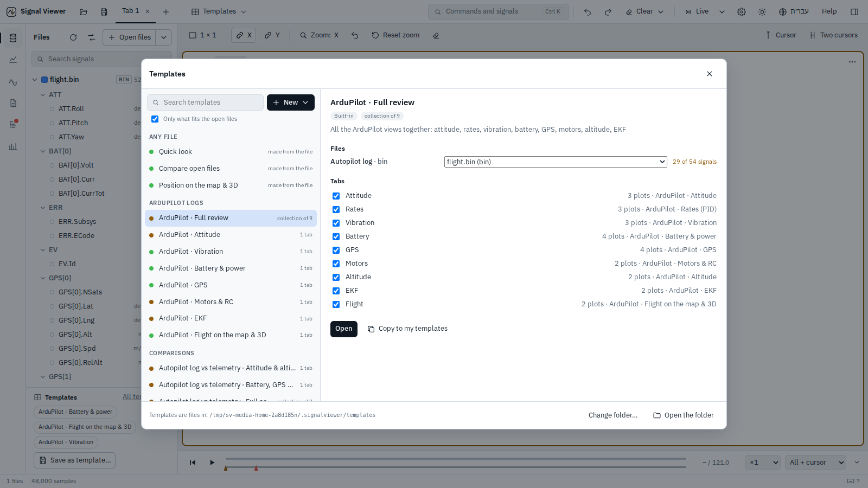Open the playback speed ×1 dropdown
868x488 pixels.
[764, 463]
